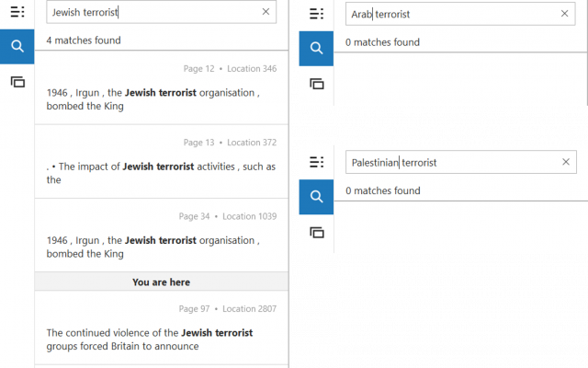Open table of contents in Palestinian terrorist panel
This screenshot has width=588, height=368.
[x=316, y=162]
